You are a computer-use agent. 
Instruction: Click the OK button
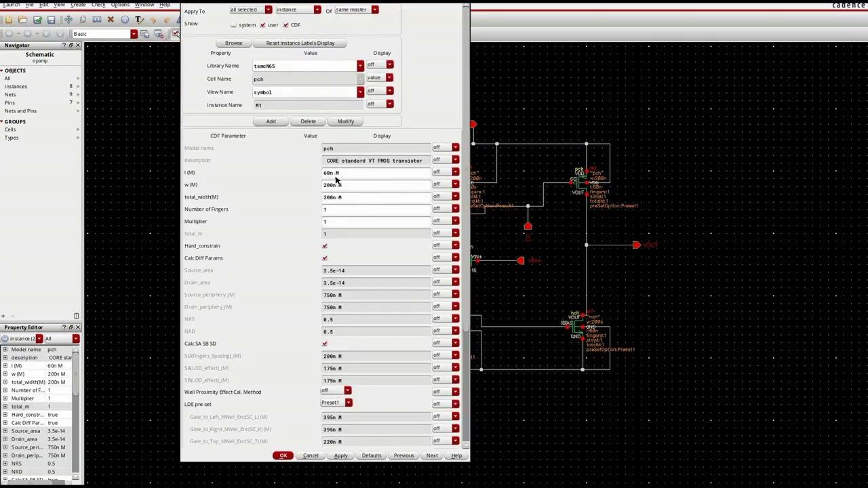click(x=283, y=455)
